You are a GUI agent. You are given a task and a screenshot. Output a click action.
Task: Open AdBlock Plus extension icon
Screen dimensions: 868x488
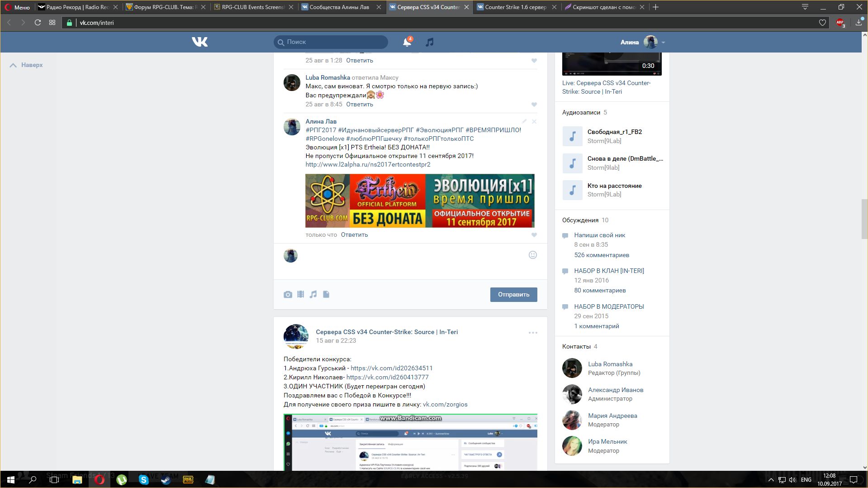[x=840, y=23]
